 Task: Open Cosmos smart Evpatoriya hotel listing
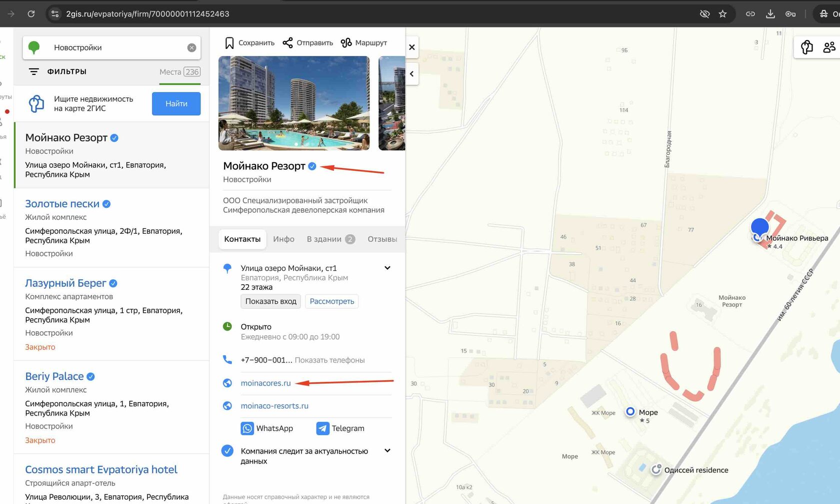[x=101, y=470]
